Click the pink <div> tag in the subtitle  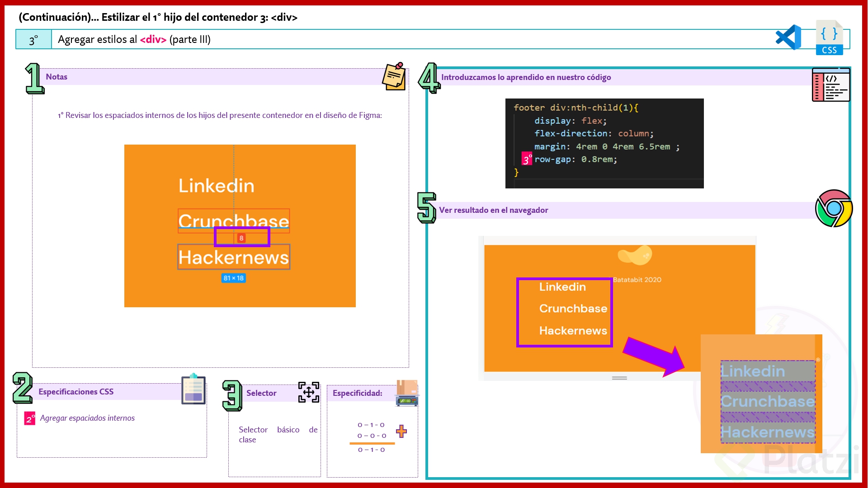click(x=153, y=39)
